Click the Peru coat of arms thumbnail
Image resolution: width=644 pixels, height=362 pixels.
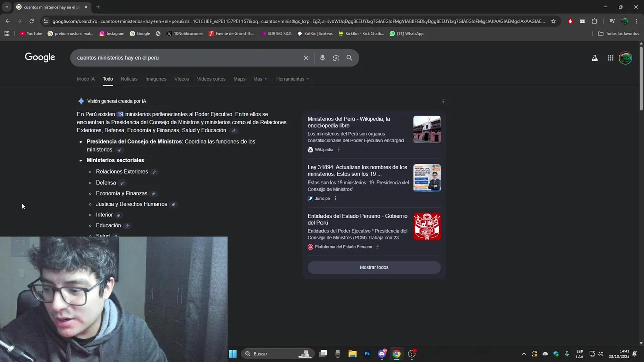point(427,226)
